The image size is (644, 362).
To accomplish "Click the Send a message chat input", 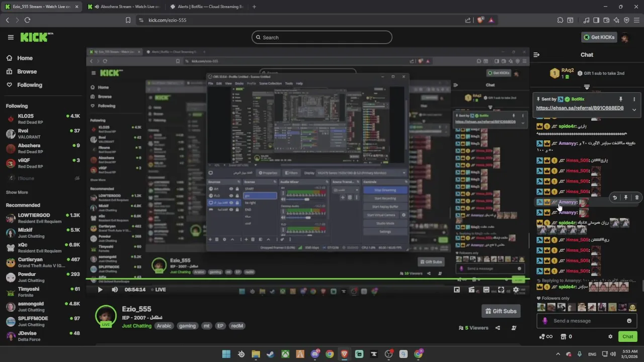I will pyautogui.click(x=586, y=321).
